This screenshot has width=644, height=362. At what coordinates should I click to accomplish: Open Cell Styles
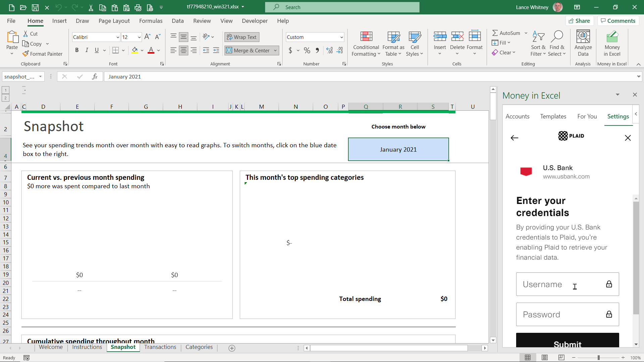414,44
